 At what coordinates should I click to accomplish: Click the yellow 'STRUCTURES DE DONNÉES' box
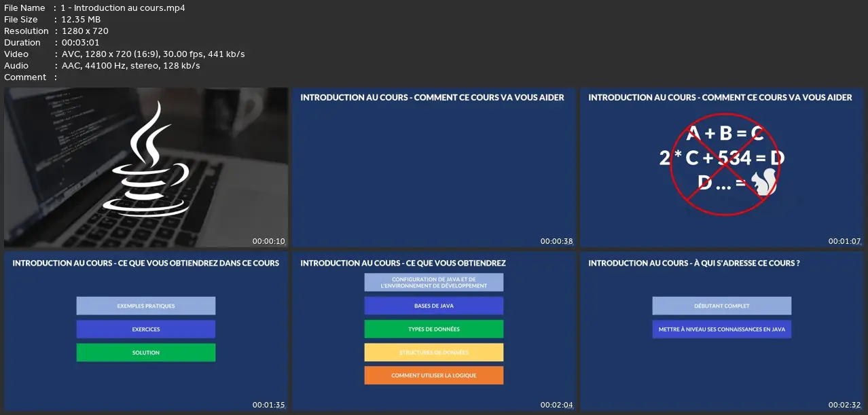[434, 353]
